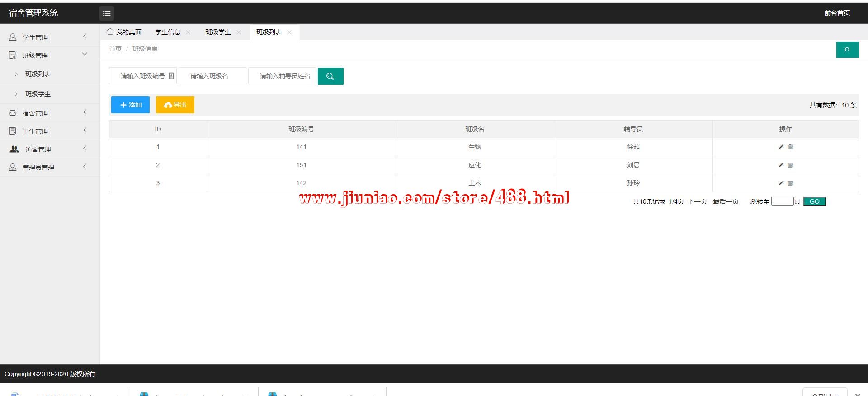Select the cell 刘晨
This screenshot has width=868, height=396.
point(633,165)
